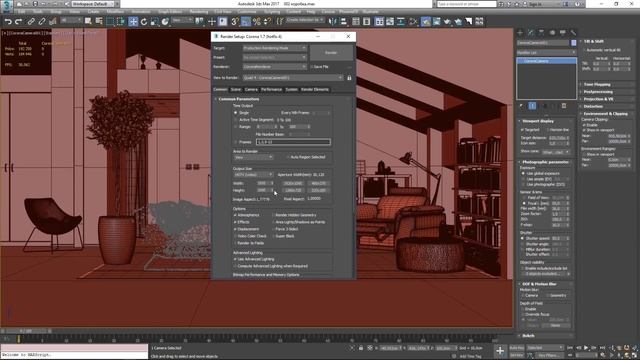Image resolution: width=640 pixels, height=360 pixels.
Task: Select the Active Time Segment radio button
Action: point(236,120)
